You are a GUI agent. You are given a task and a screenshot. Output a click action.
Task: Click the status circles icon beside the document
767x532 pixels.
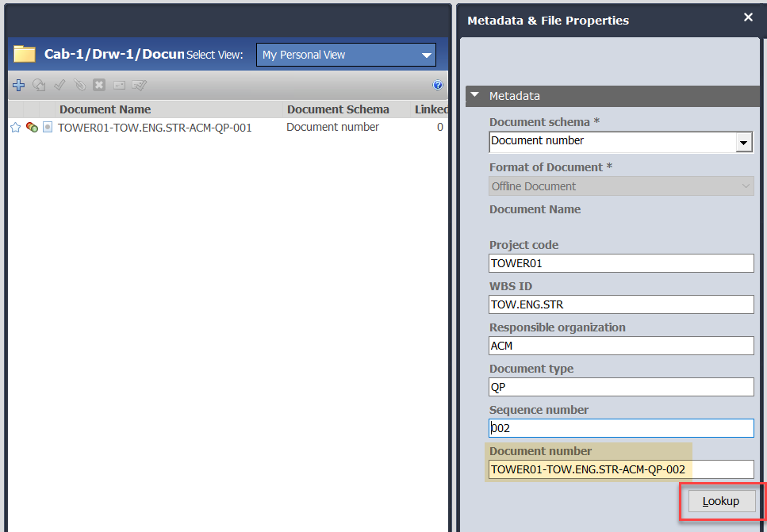[32, 127]
